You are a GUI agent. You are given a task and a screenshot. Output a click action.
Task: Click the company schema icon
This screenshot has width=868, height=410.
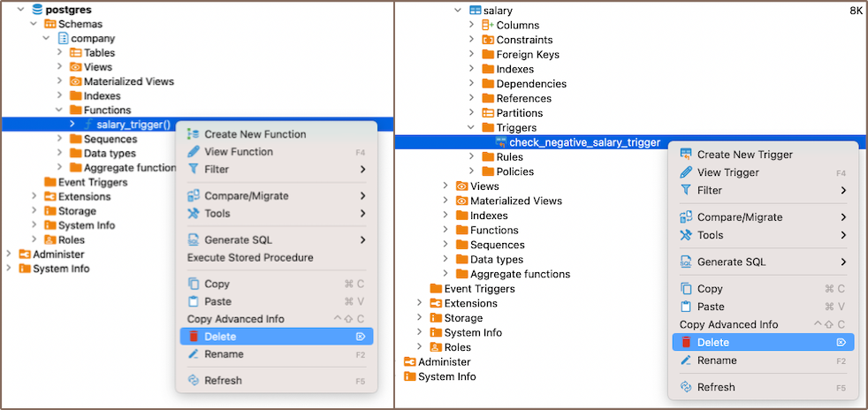tap(63, 38)
